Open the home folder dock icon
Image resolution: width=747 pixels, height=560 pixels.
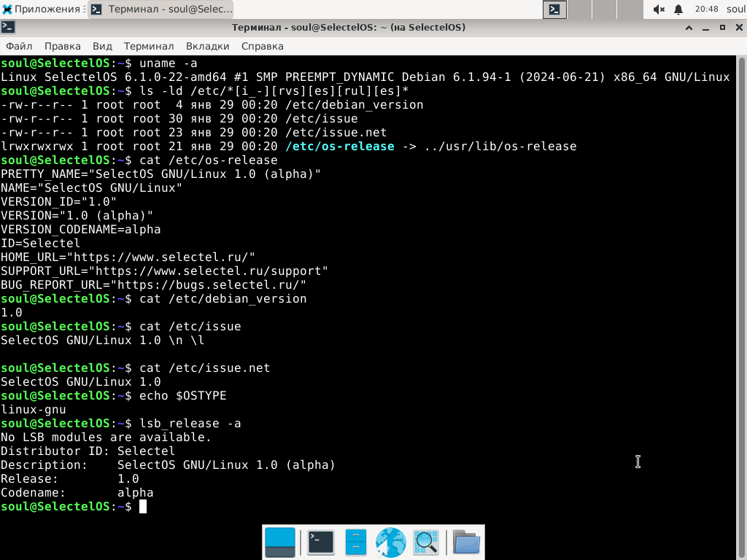coord(466,542)
